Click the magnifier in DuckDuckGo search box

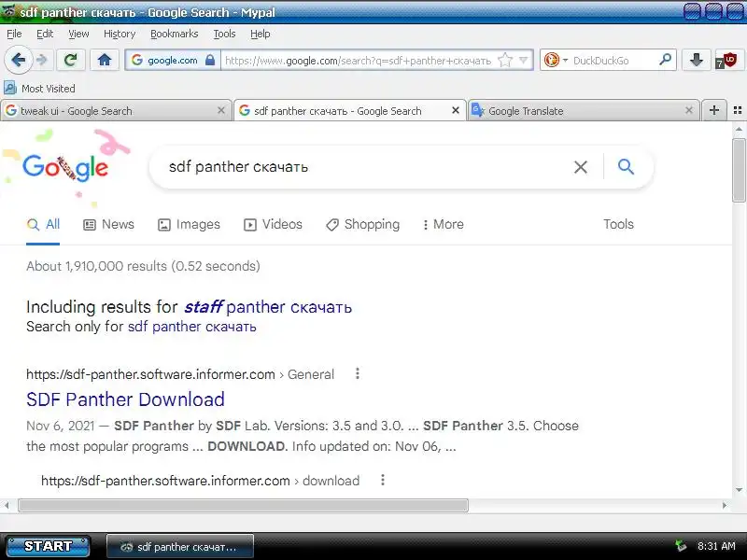(665, 60)
